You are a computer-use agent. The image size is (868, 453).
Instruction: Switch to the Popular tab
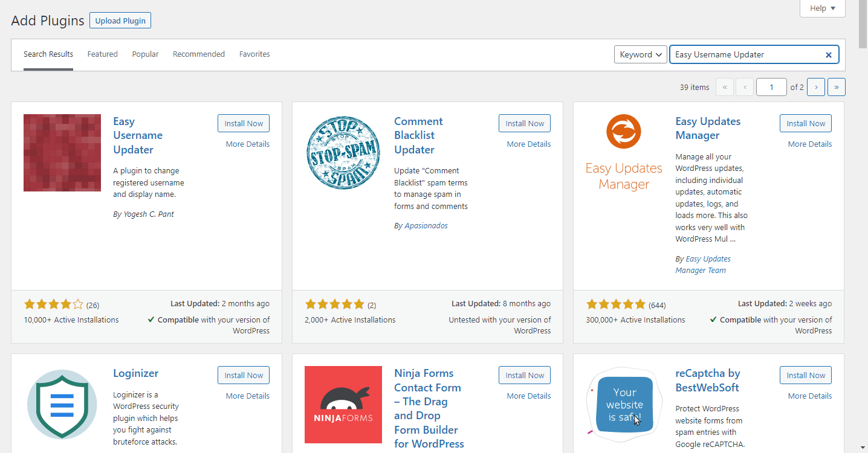coord(145,54)
